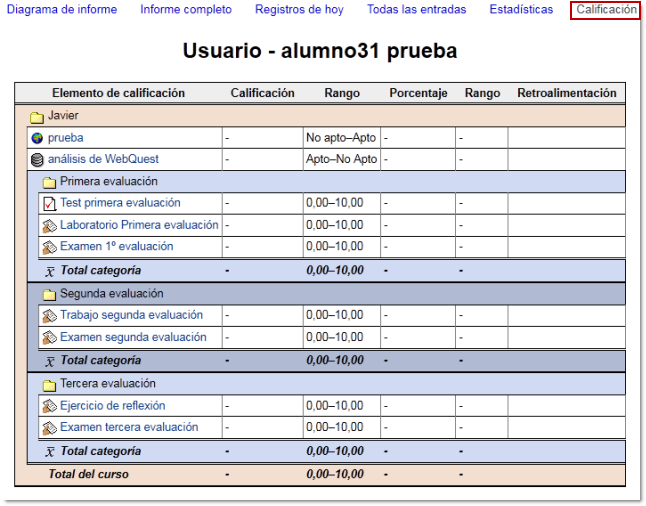
Task: Click the database icon beside análisis de WebQuest
Action: pos(37,160)
